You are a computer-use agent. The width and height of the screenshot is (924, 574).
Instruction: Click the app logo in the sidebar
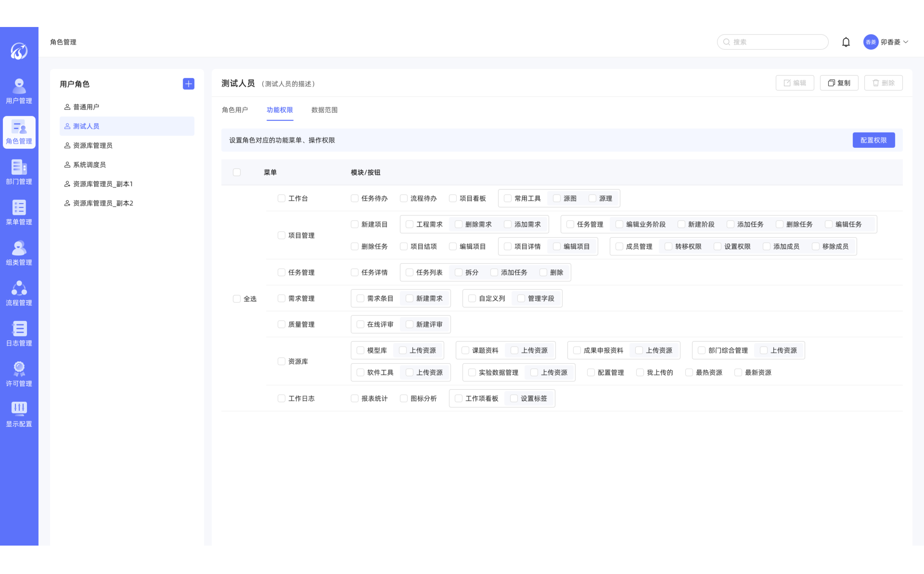[19, 51]
